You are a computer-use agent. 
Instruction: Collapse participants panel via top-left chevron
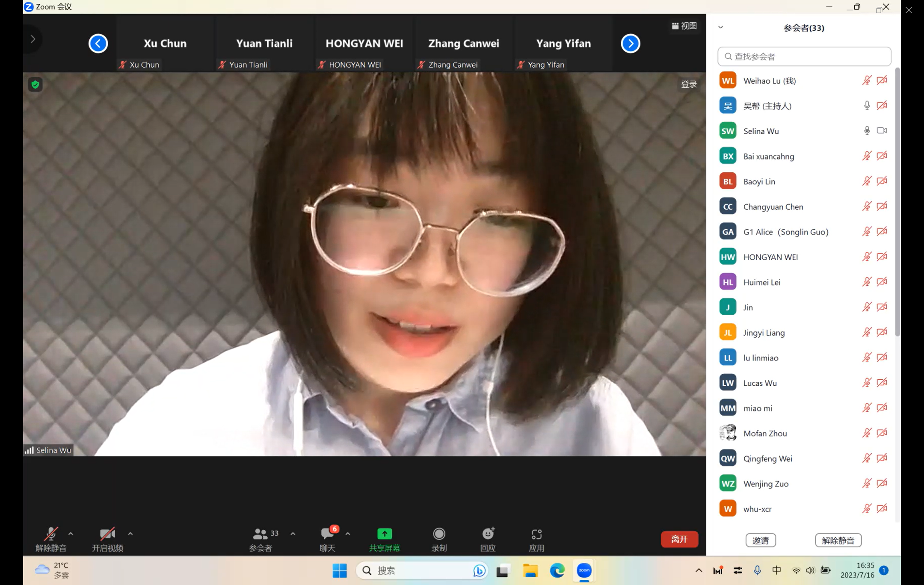pyautogui.click(x=721, y=27)
